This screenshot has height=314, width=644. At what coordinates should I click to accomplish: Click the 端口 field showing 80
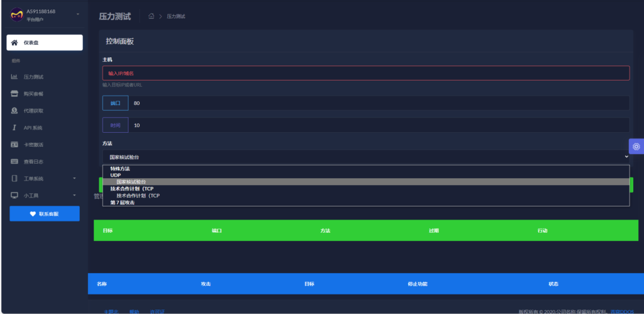[x=377, y=103]
